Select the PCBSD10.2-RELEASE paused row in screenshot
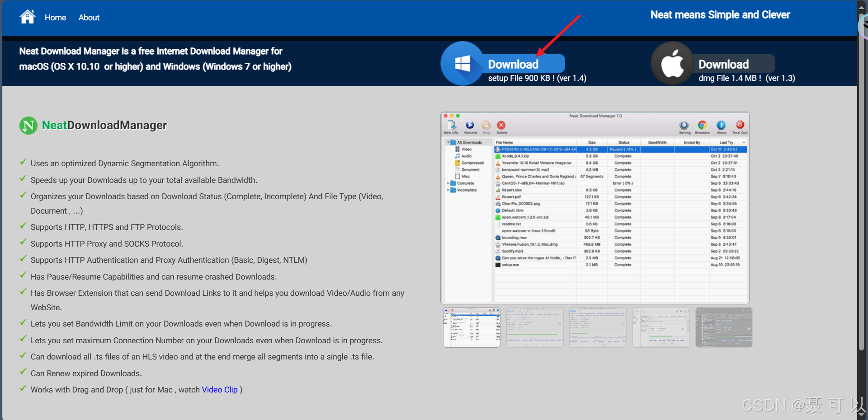868x420 pixels. pyautogui.click(x=620, y=149)
